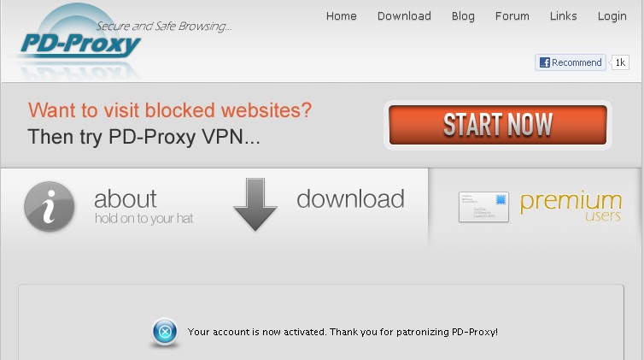Click the Facebook f logo icon
This screenshot has width=644, height=360.
545,62
